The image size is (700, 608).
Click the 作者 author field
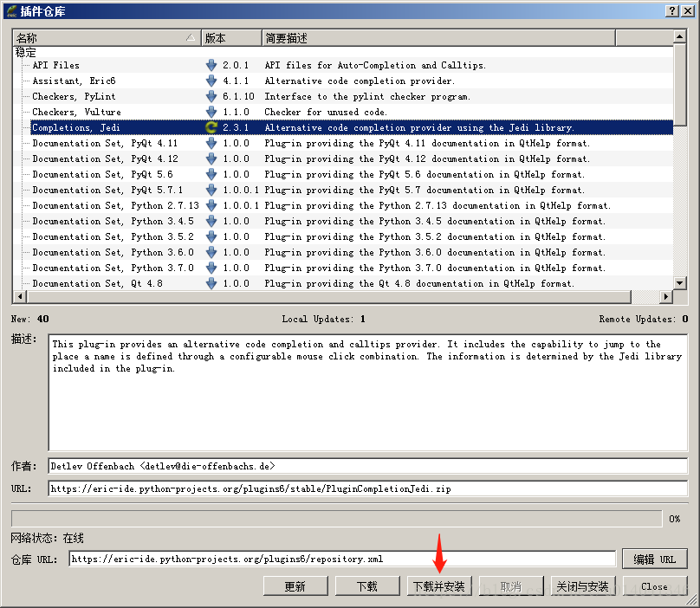point(368,466)
